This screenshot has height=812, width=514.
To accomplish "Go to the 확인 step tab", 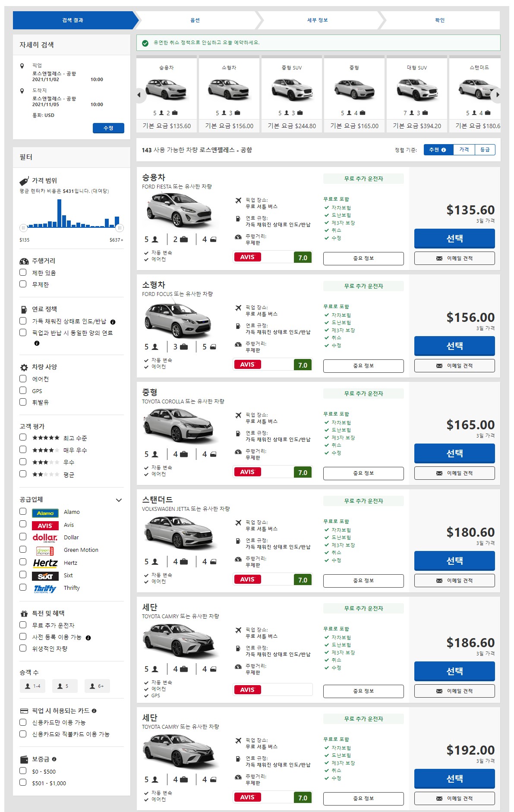I will click(x=440, y=20).
